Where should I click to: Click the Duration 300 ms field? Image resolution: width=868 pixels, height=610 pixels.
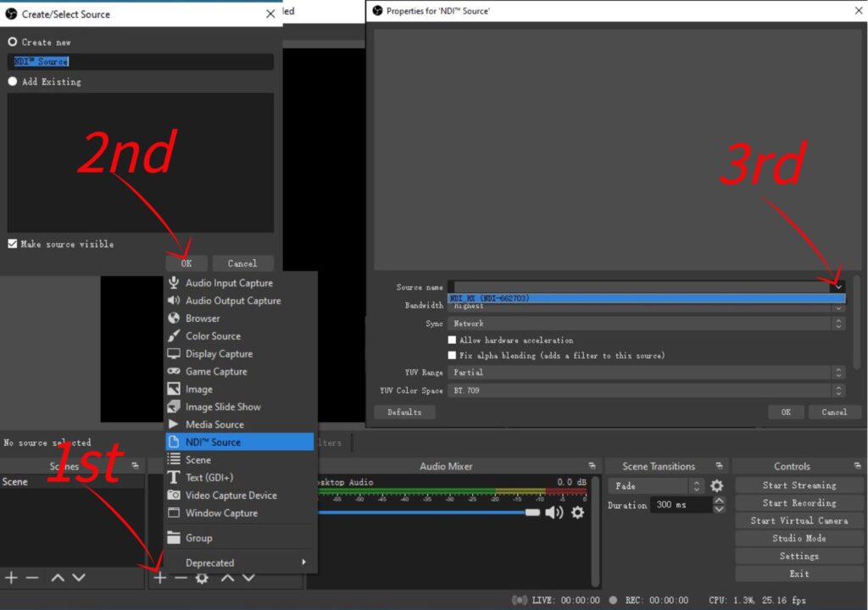682,505
